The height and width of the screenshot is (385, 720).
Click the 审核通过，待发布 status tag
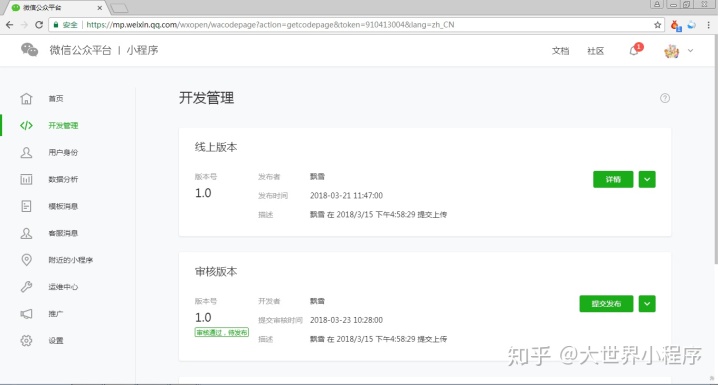(x=222, y=332)
